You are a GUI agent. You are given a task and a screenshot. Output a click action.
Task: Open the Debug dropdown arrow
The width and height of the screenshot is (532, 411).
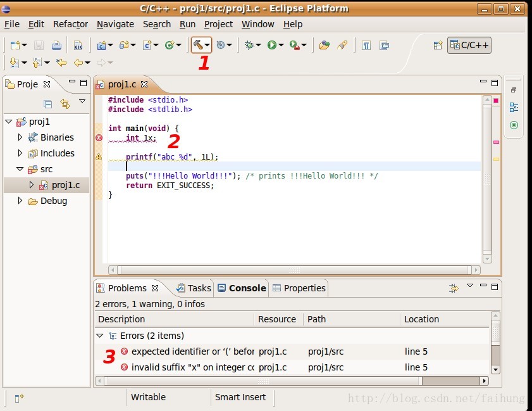(258, 45)
